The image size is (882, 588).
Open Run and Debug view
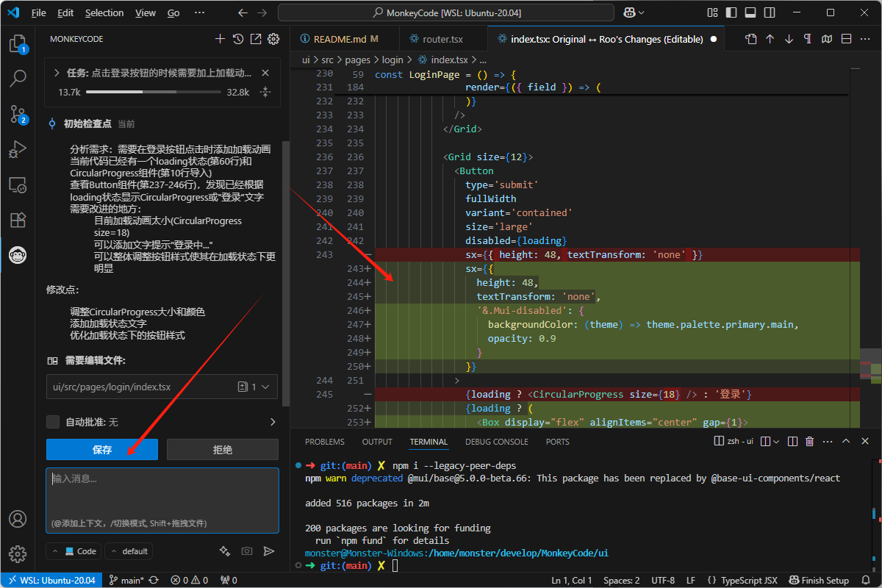18,149
